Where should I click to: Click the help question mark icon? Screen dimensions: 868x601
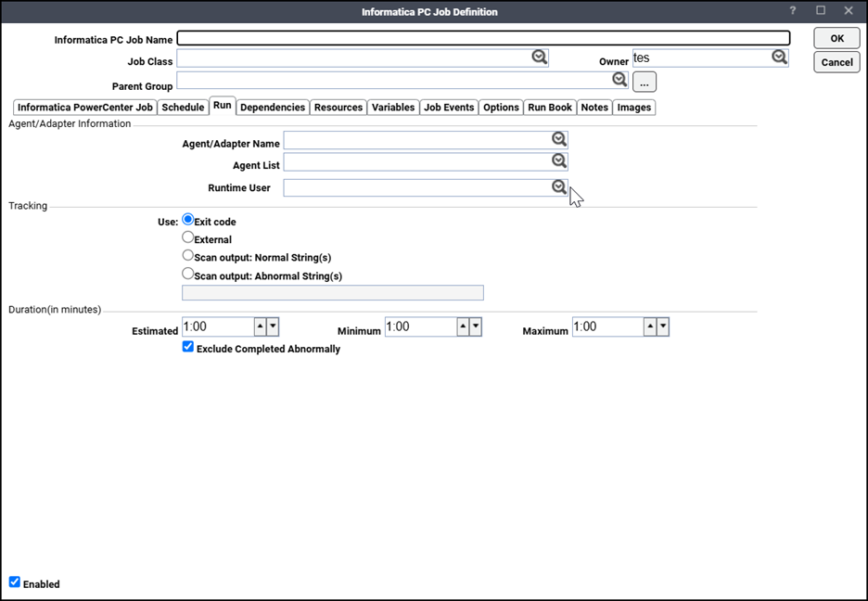click(793, 11)
